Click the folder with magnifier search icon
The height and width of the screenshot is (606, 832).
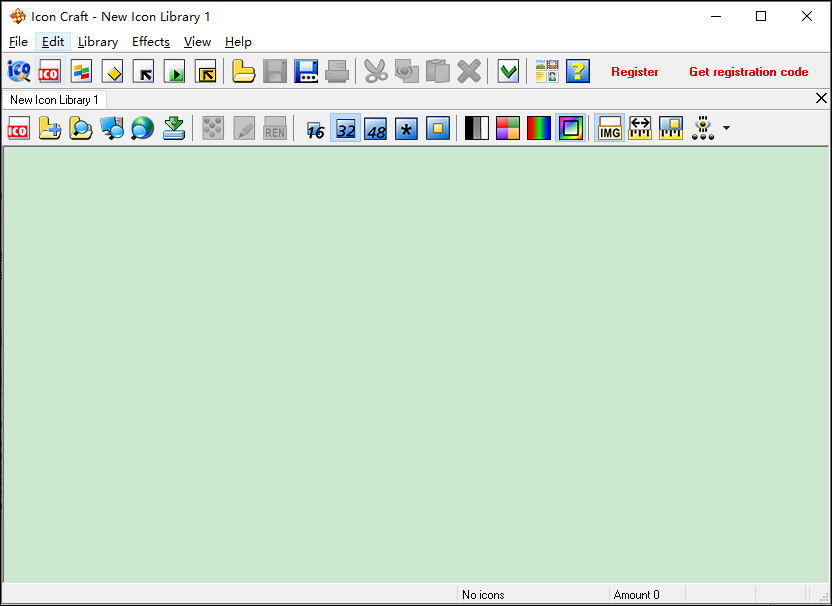point(81,128)
